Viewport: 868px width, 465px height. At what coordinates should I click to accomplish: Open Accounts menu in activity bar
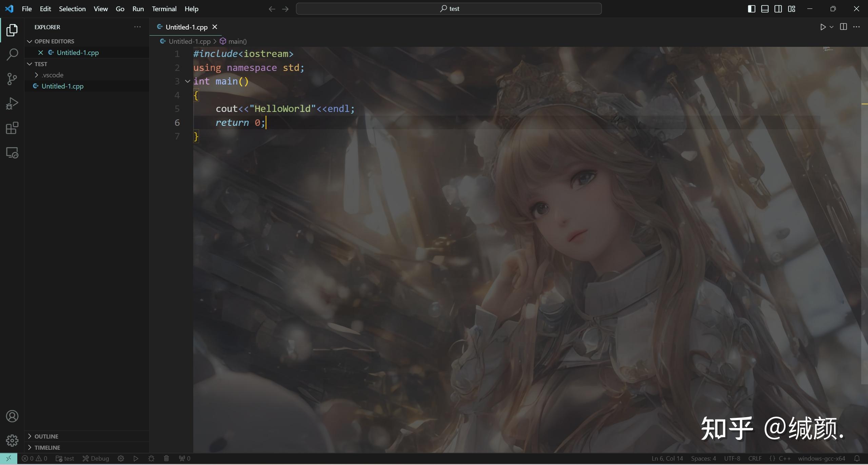[x=12, y=416]
